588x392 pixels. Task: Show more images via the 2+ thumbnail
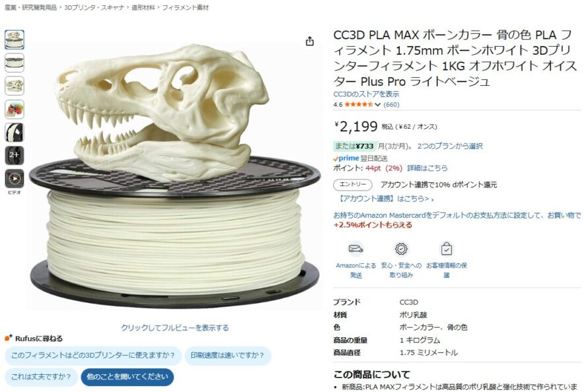tap(15, 155)
